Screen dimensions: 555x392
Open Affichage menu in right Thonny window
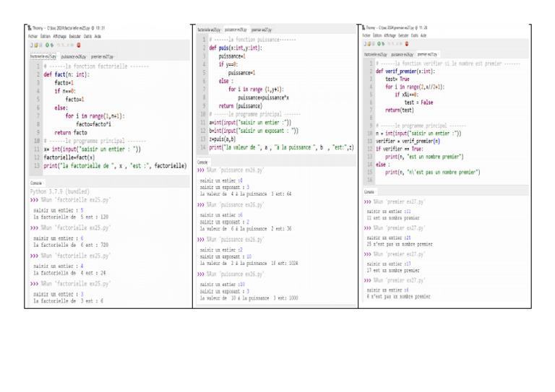390,35
